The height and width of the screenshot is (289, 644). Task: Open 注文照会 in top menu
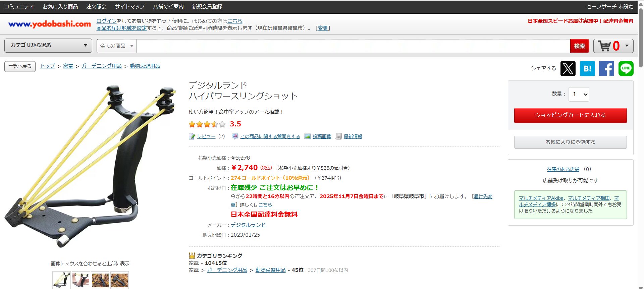[96, 7]
